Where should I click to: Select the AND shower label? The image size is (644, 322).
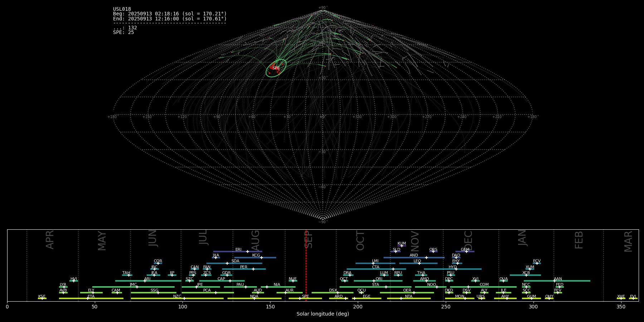tap(414, 255)
